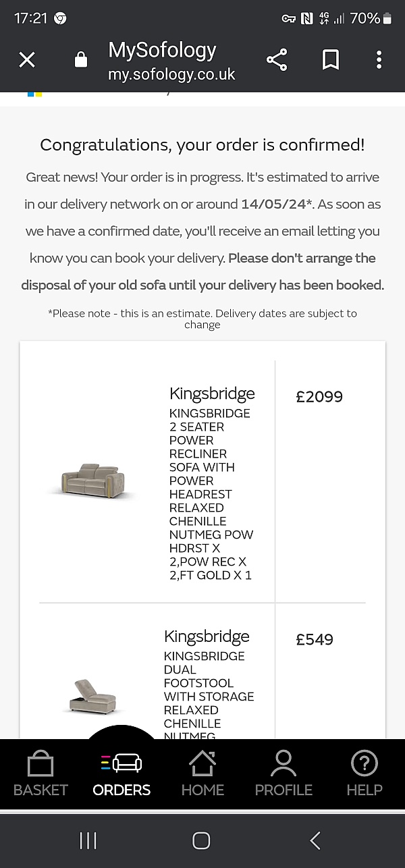Tap the Android home button
This screenshot has height=868, width=405.
point(201,840)
